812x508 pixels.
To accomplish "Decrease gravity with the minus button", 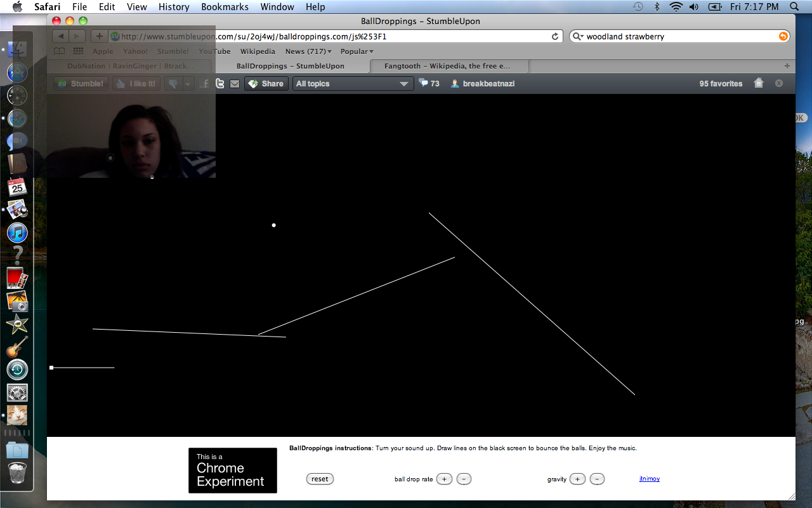I will pyautogui.click(x=597, y=479).
